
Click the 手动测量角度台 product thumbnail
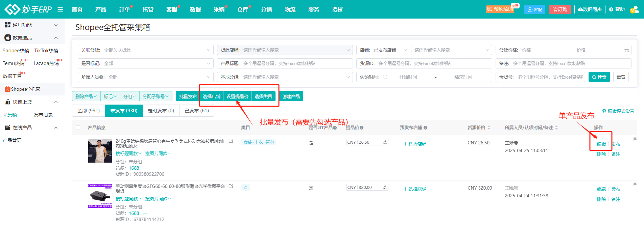(x=100, y=196)
